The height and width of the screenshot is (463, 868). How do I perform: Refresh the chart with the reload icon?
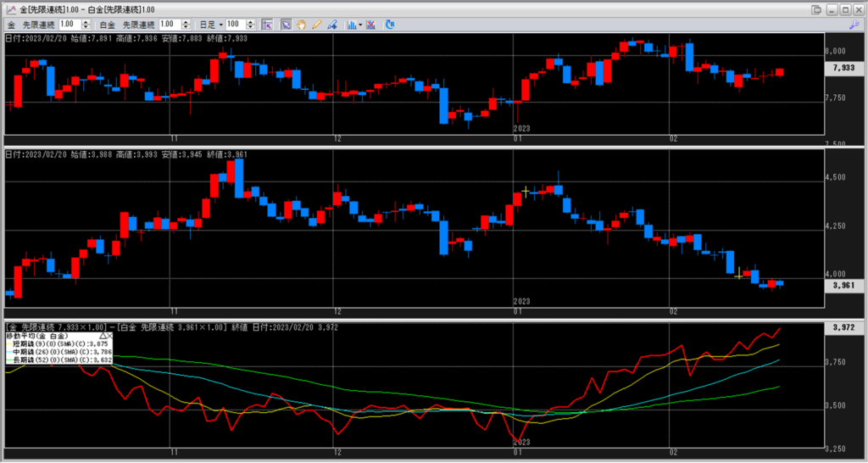click(x=390, y=25)
